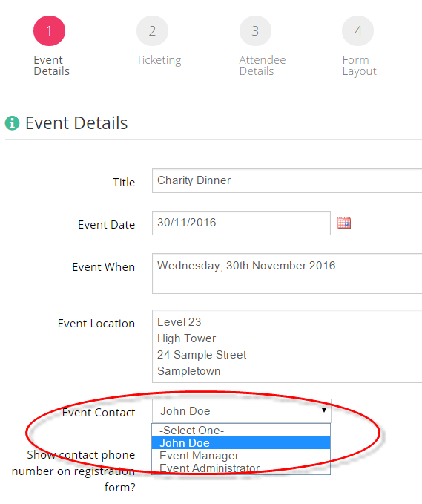Image resolution: width=422 pixels, height=504 pixels.
Task: Choose -Select One- from contact list
Action: point(241,430)
